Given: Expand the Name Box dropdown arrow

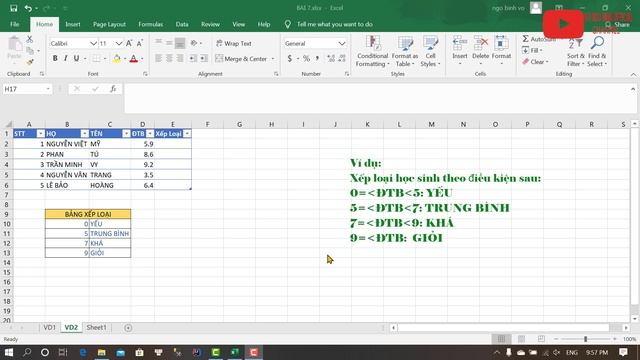Looking at the screenshot, I should (x=48, y=89).
